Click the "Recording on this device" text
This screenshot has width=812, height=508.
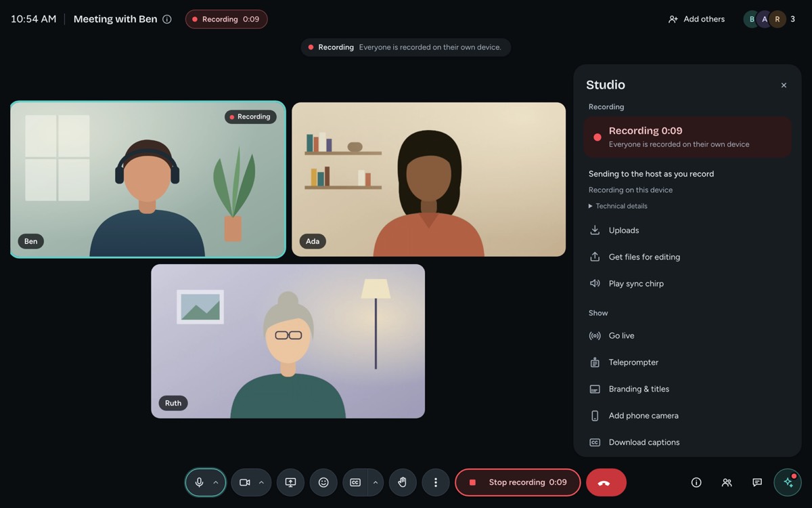(x=631, y=190)
